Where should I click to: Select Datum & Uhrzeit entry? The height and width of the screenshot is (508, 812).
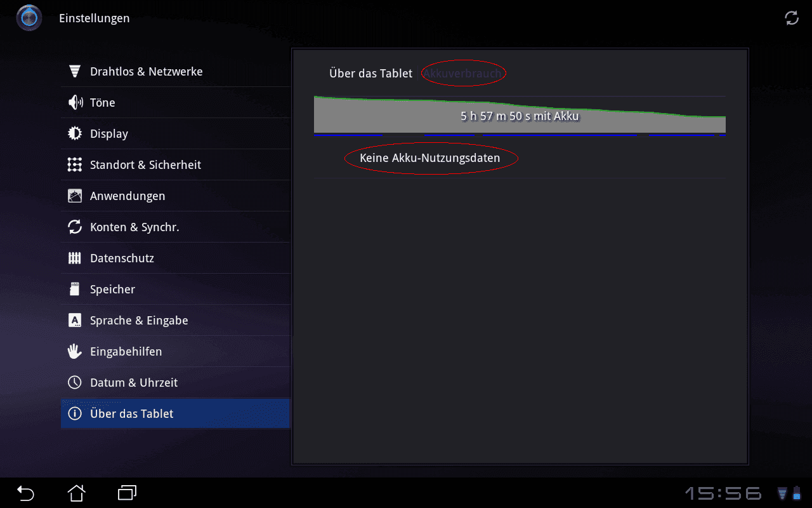tap(176, 382)
